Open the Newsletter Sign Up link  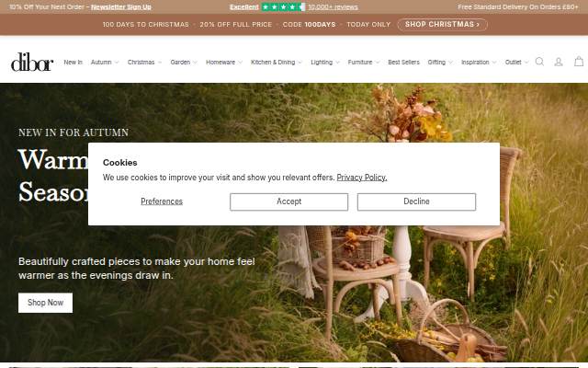121,6
